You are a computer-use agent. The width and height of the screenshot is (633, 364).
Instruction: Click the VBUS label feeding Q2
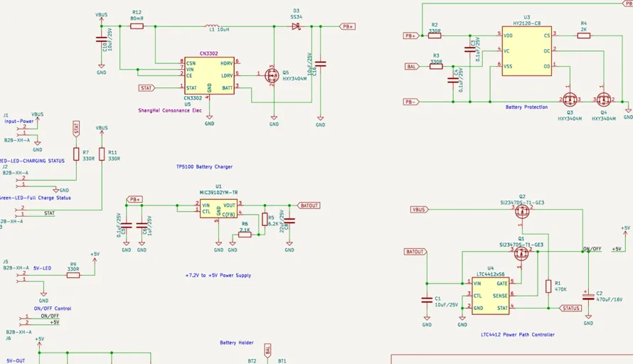point(420,210)
